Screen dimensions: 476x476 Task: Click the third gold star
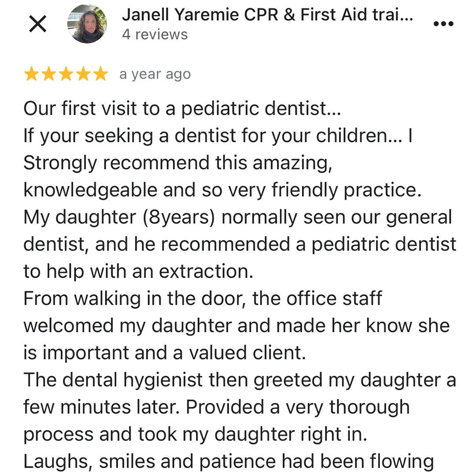pos(66,74)
